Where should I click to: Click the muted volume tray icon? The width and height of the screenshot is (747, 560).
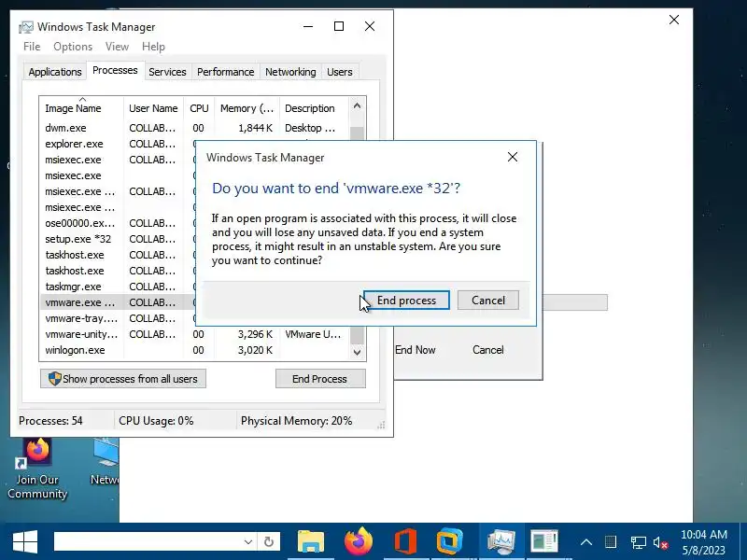coord(661,542)
